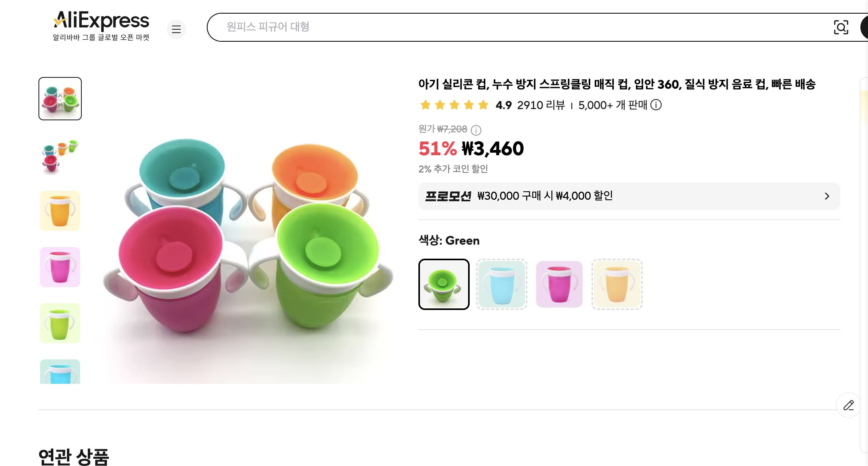This screenshot has height=466, width=868.
Task: Click the five-star rating display
Action: click(453, 105)
